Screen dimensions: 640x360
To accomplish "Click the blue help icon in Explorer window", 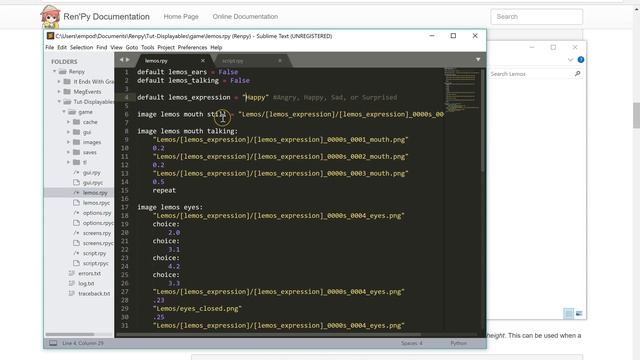I will tap(580, 60).
